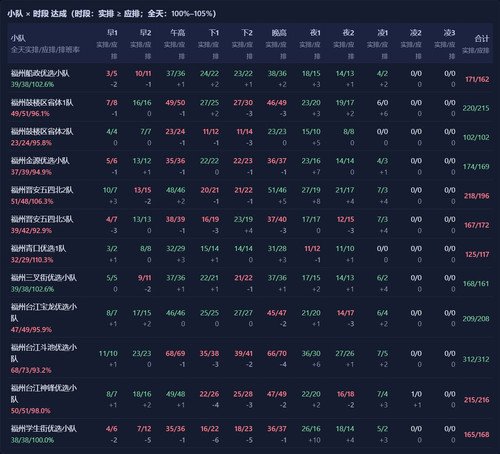The image size is (500, 454).
Task: Select team name 福州鼓楼区省体2队
Action: [x=42, y=131]
